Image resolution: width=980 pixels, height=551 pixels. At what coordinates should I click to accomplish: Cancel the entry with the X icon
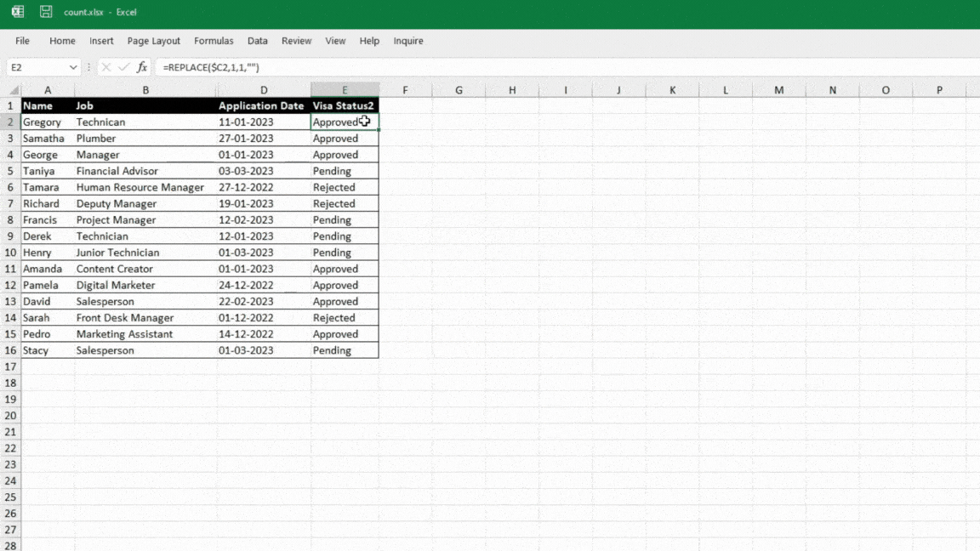coord(105,67)
